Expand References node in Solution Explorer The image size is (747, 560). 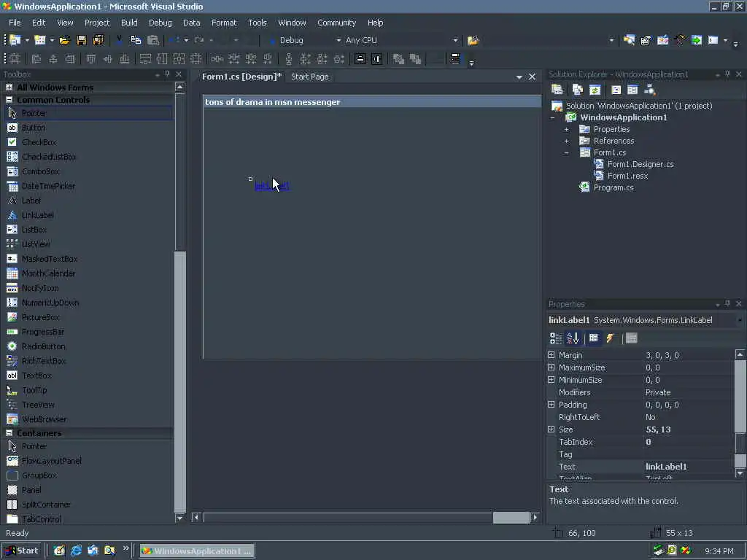point(566,141)
